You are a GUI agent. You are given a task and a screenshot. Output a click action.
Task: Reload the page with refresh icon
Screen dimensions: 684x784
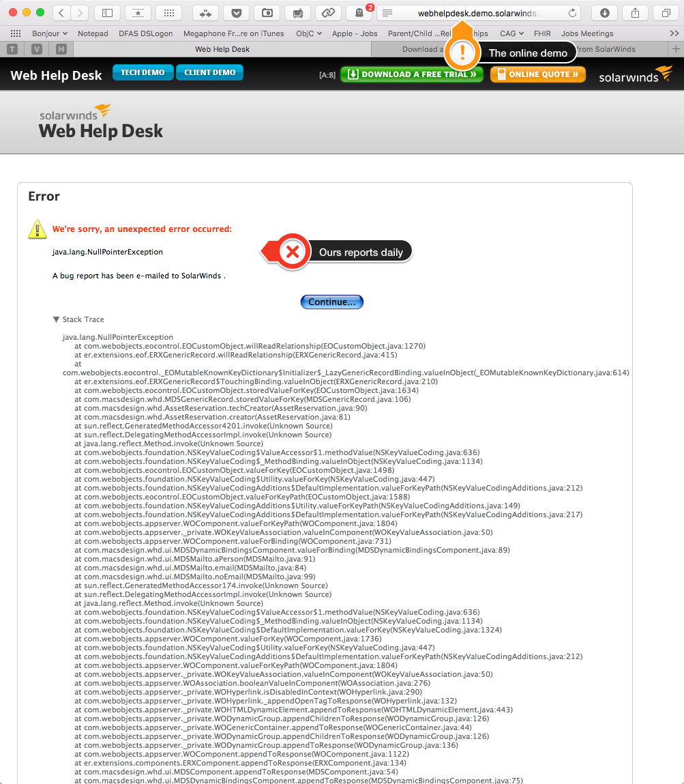point(573,13)
